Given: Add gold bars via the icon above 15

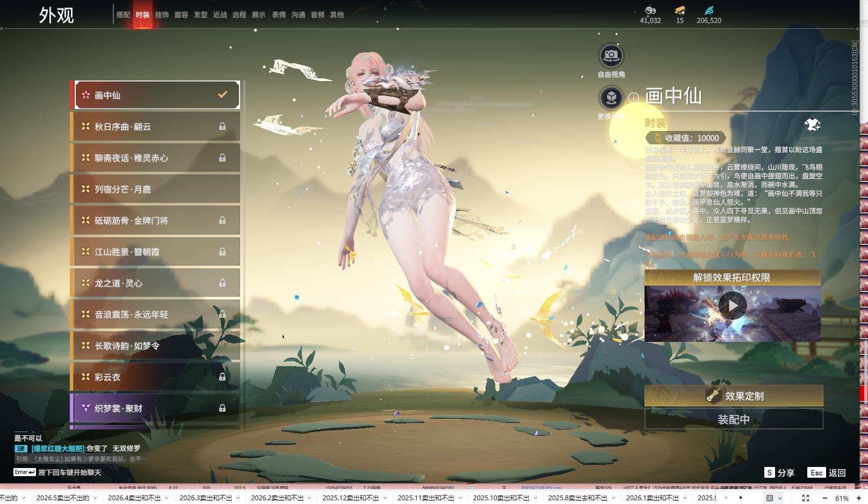Looking at the screenshot, I should [680, 10].
